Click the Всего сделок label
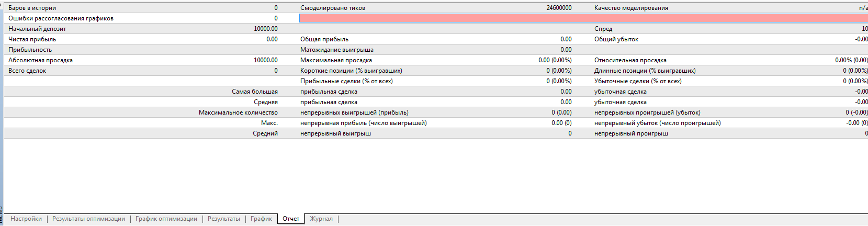 click(x=27, y=71)
